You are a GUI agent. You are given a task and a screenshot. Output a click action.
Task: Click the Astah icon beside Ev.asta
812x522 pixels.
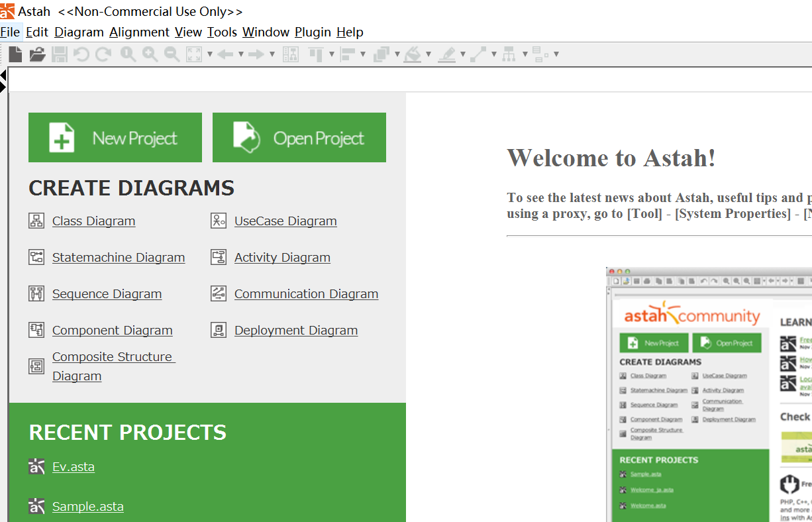click(36, 467)
